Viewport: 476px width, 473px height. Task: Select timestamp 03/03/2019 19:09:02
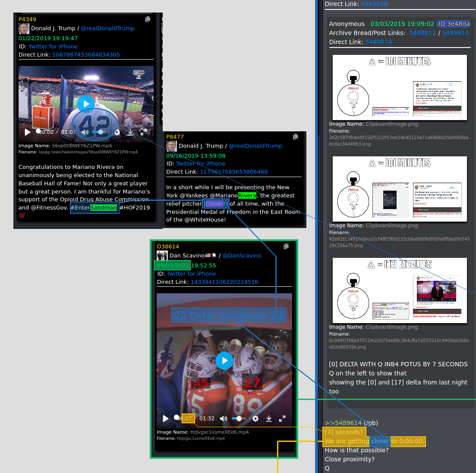pyautogui.click(x=402, y=24)
